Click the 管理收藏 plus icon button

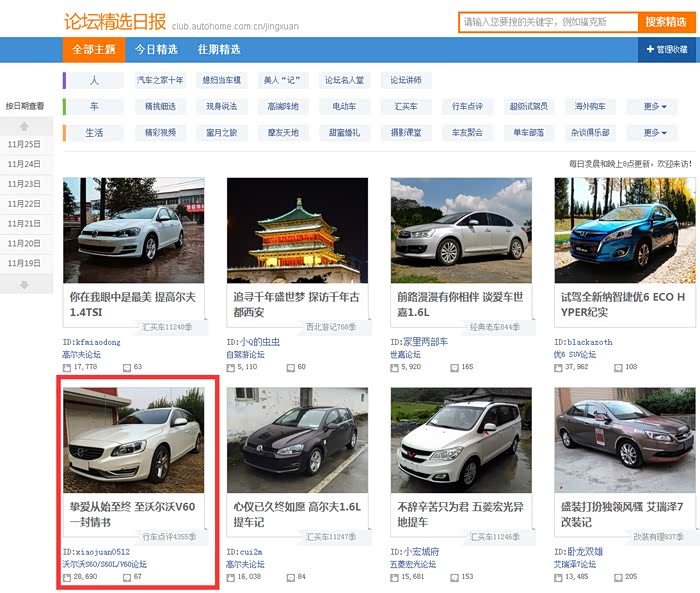(650, 49)
